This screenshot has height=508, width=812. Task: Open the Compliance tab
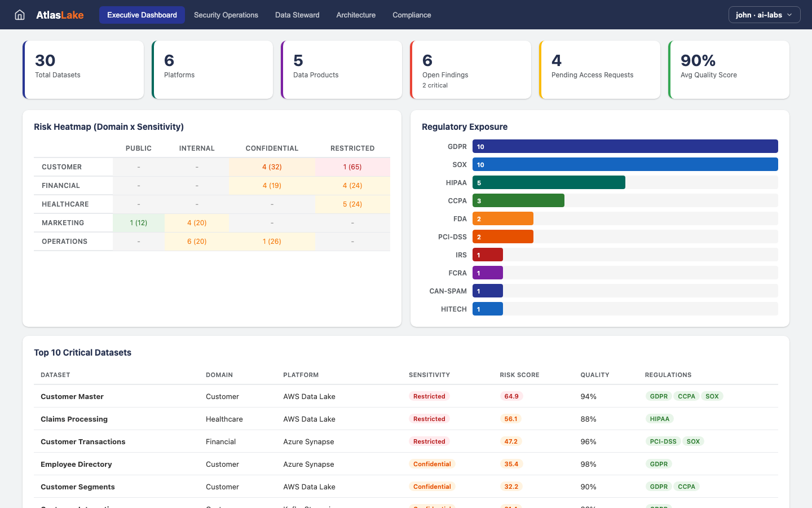(x=412, y=15)
